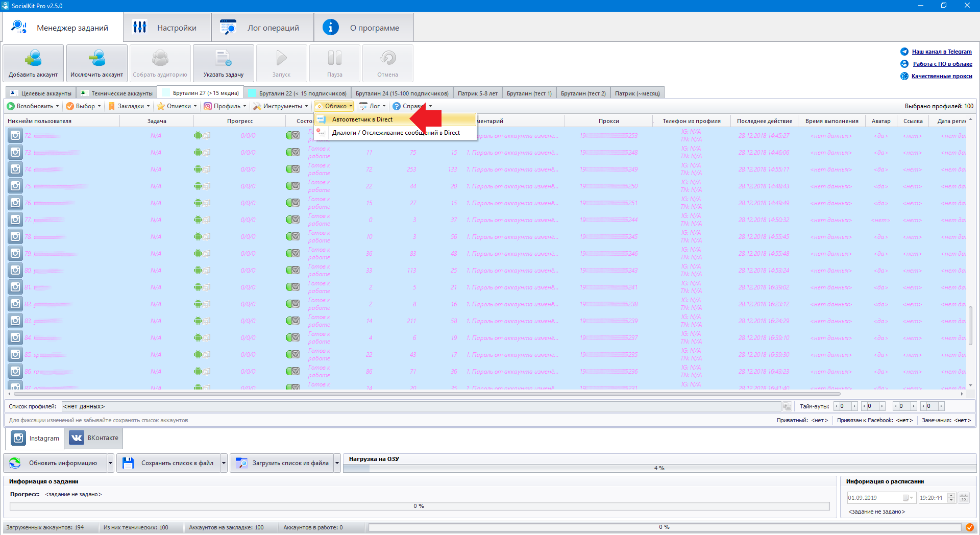The height and width of the screenshot is (535, 980).
Task: Open the Профиль dropdown menu
Action: 225,106
